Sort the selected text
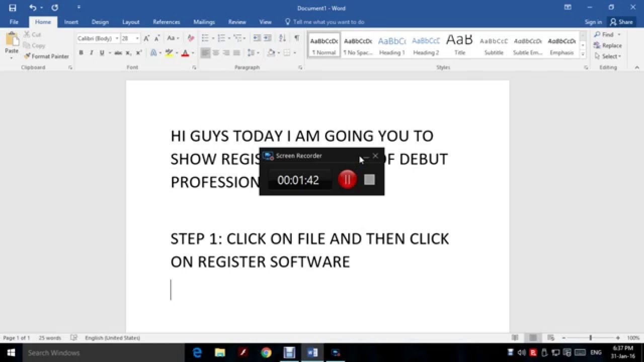The height and width of the screenshot is (362, 644). (x=282, y=38)
